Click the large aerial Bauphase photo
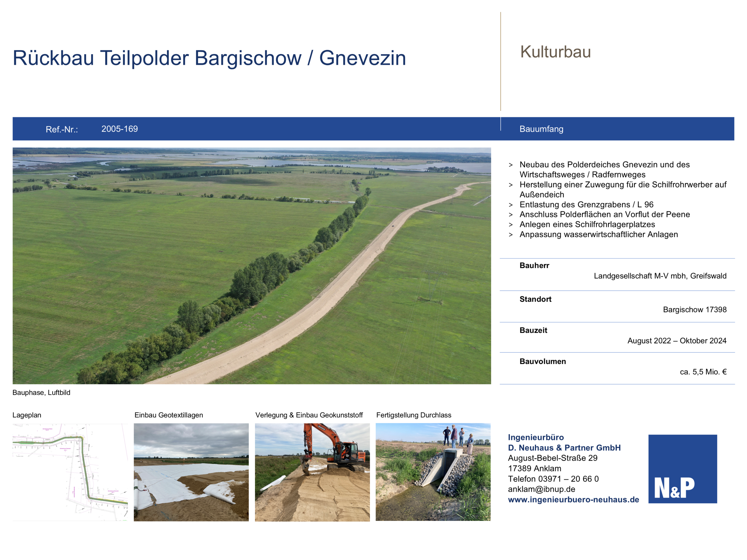 252,266
